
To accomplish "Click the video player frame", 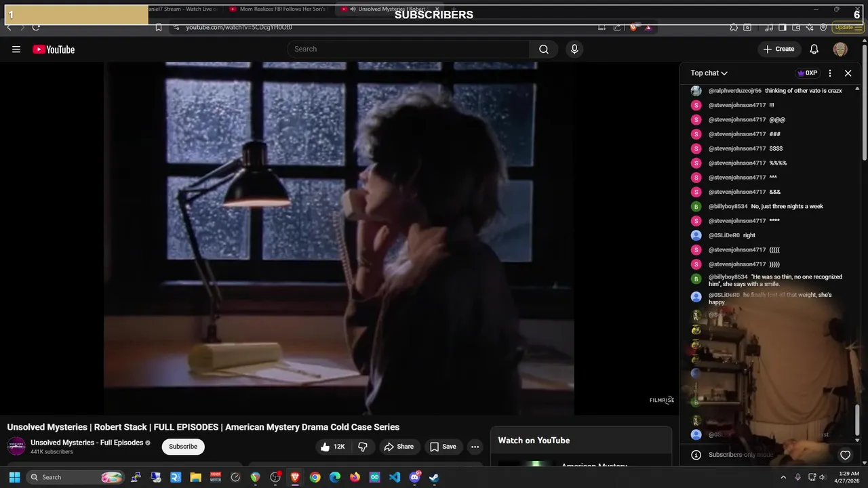I will 339,238.
